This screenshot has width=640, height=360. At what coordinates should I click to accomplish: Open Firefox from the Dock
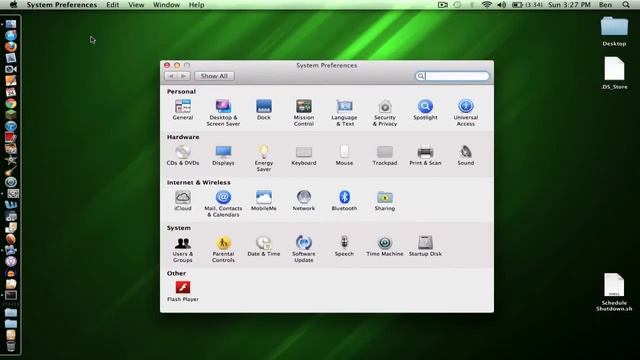pyautogui.click(x=11, y=47)
